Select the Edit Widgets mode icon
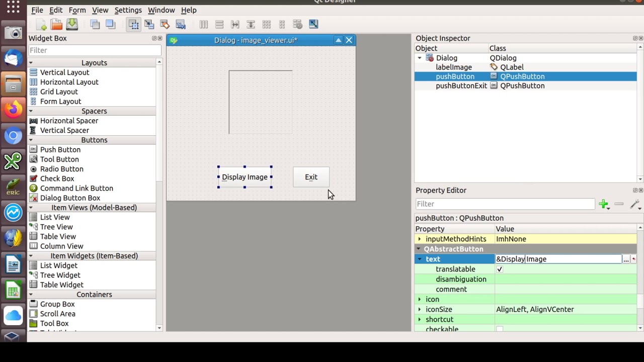The height and width of the screenshot is (362, 644). point(133,24)
